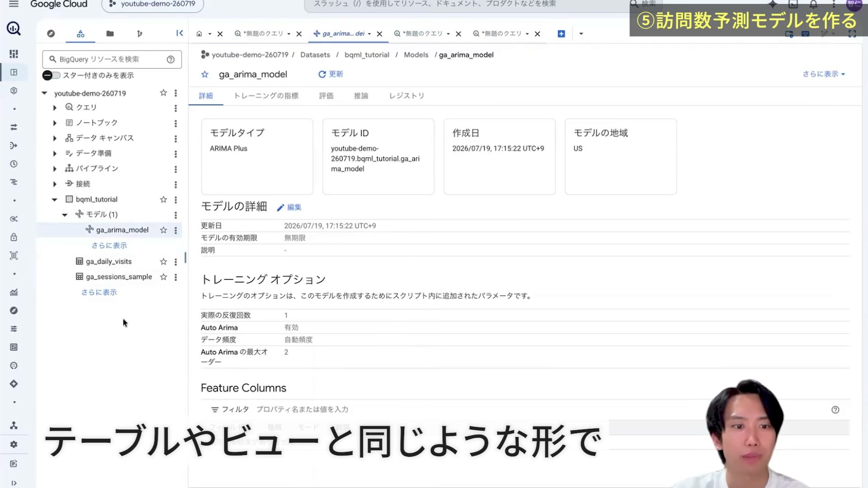868x488 pixels.
Task: Expand the パイプライン tree node
Action: (55, 169)
